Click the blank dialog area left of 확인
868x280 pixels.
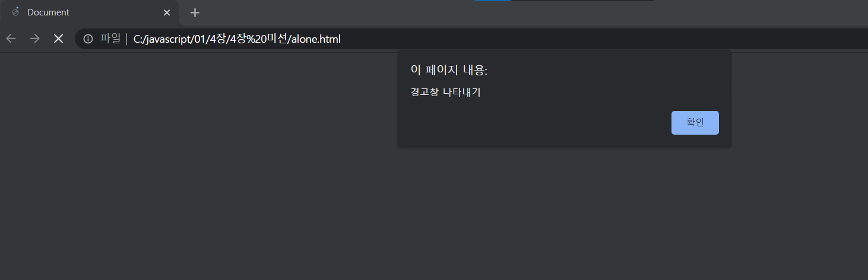click(534, 123)
